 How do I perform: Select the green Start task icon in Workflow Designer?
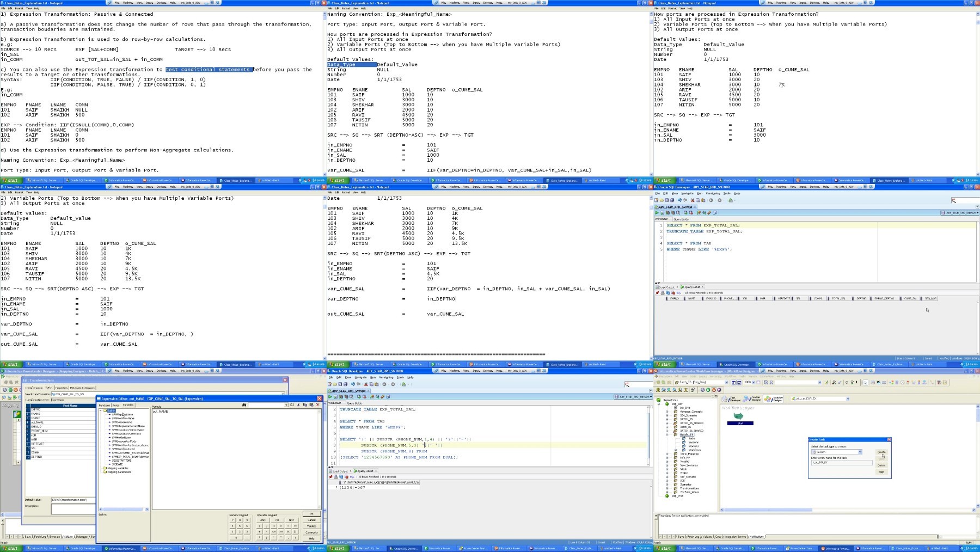[x=738, y=416]
